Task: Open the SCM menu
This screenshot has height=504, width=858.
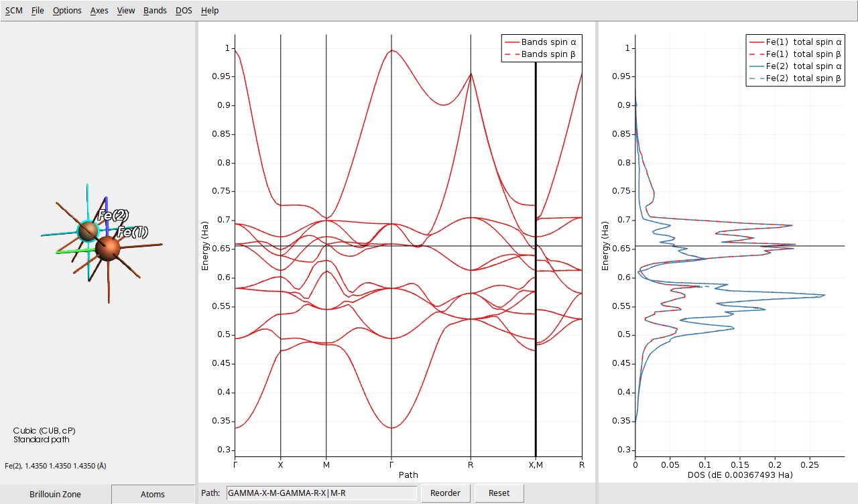Action: 13,10
